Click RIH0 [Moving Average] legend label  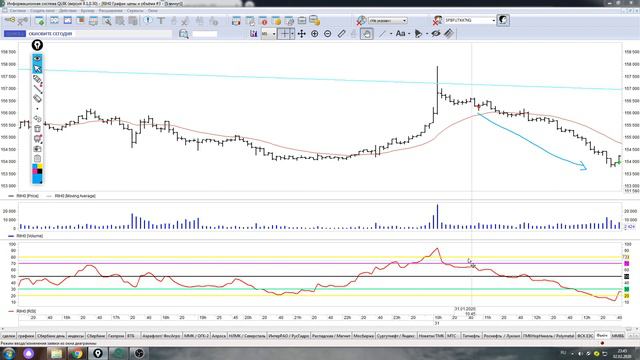75,196
